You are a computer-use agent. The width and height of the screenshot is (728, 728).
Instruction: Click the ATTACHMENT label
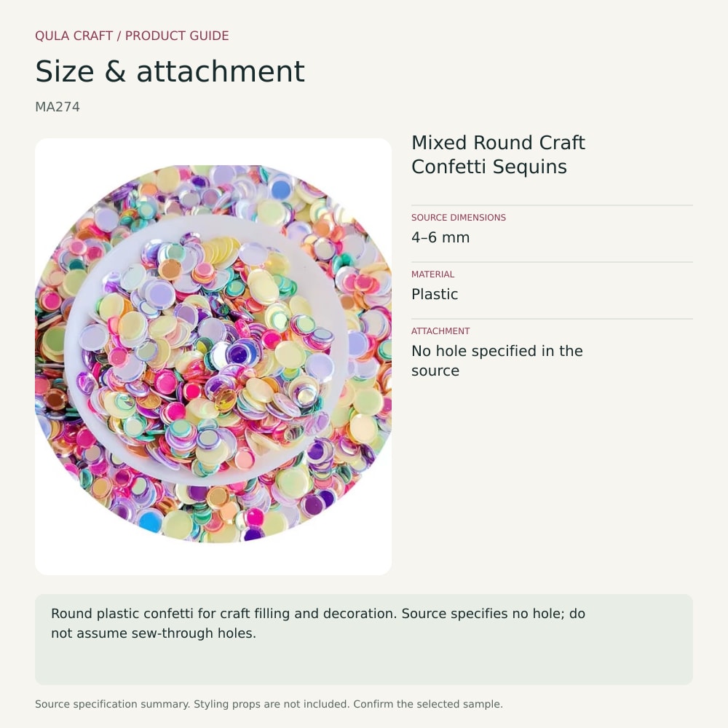coord(440,331)
